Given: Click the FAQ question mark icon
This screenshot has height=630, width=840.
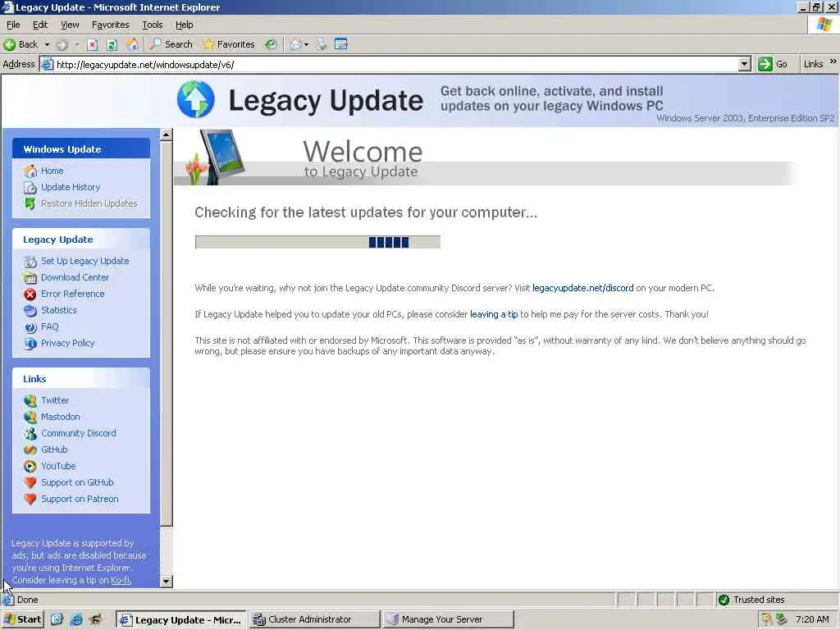Looking at the screenshot, I should pyautogui.click(x=30, y=327).
